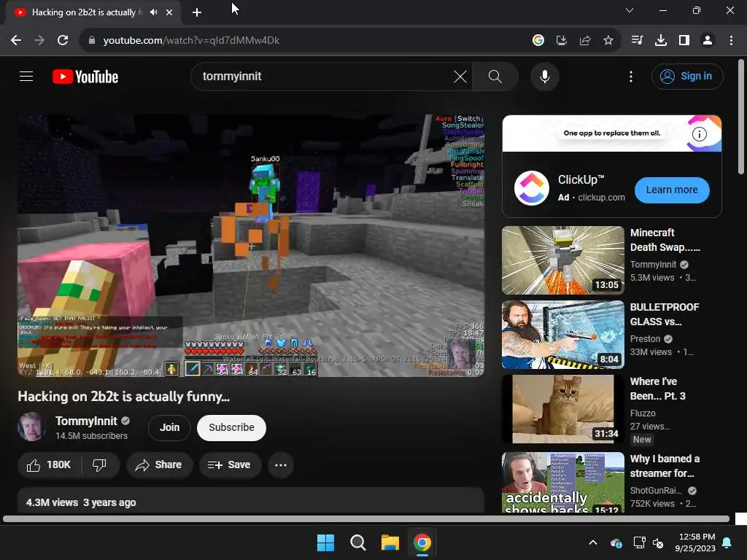Expand the description at 4.3M views

(251, 502)
